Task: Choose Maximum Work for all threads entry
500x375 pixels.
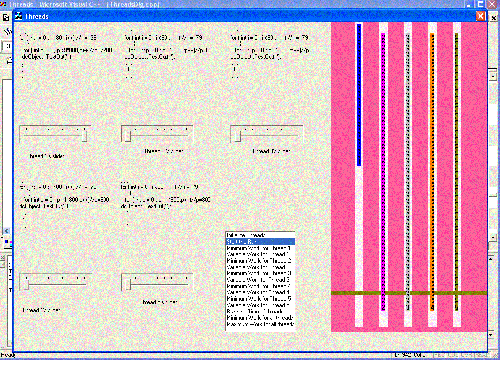Action: (260, 324)
